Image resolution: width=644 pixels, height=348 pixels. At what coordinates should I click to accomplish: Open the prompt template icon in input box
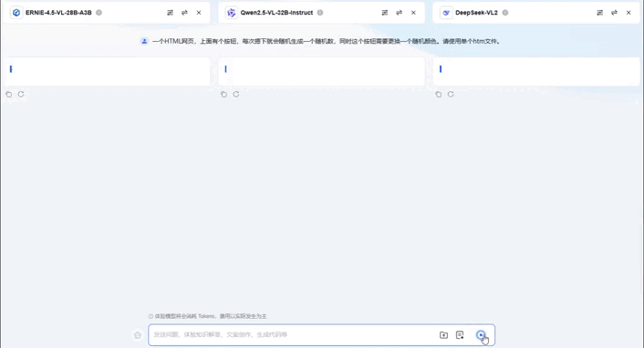[x=460, y=335]
